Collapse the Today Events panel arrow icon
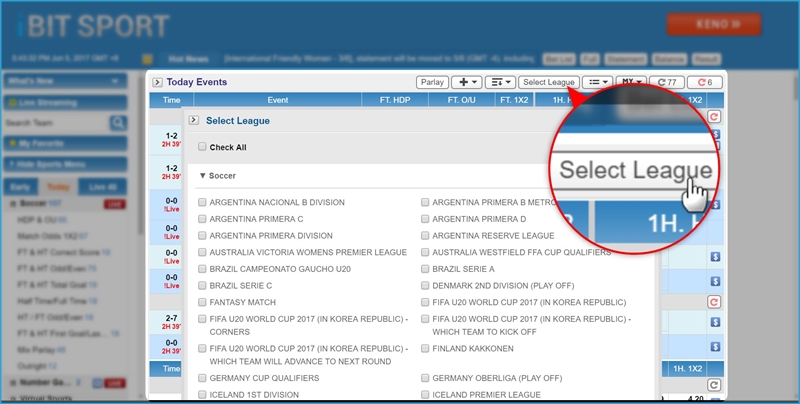 tap(158, 82)
